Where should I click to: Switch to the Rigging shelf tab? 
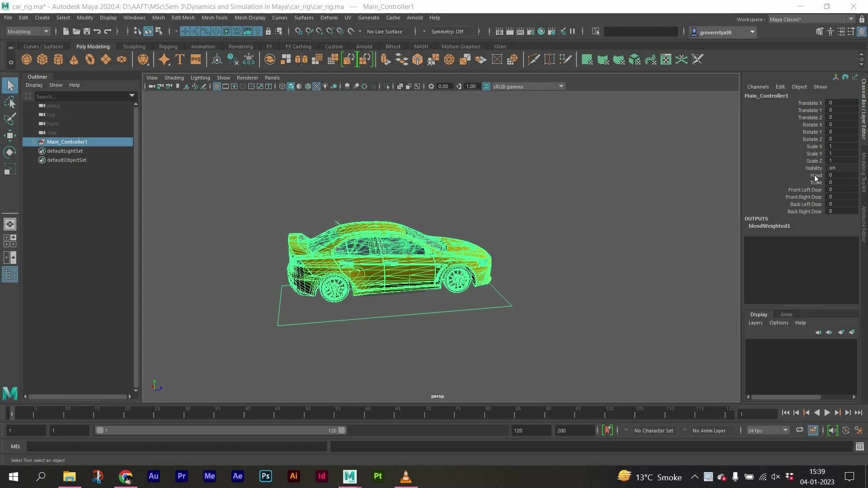(168, 46)
